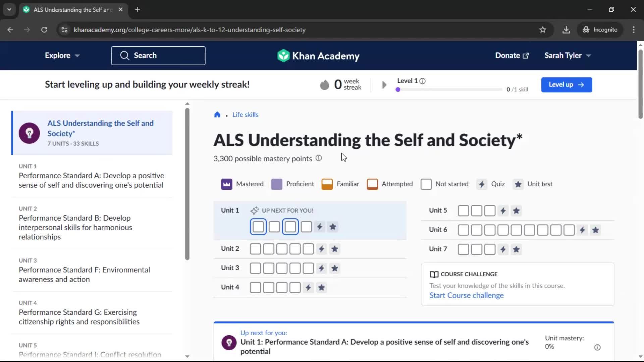Open Unit 2 quiz lightning icon
The height and width of the screenshot is (362, 644).
pos(321,249)
